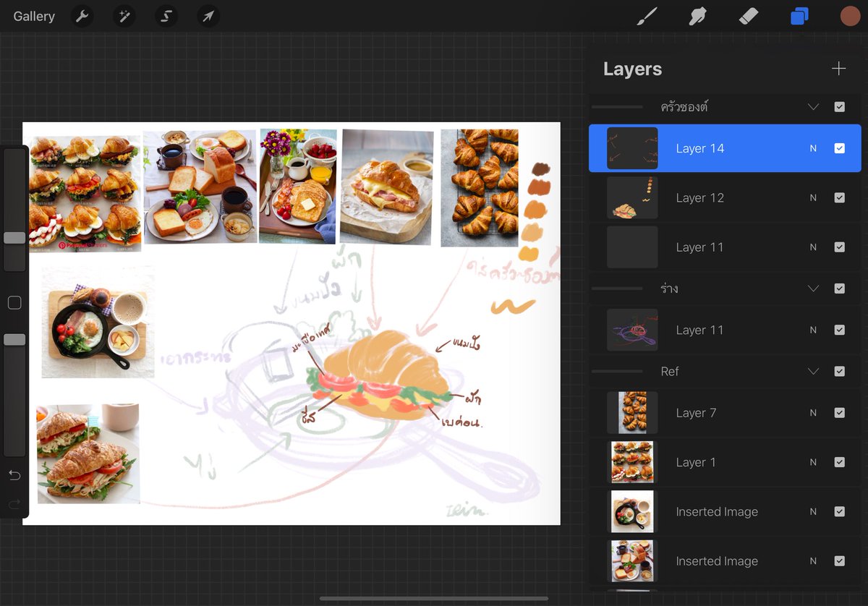
Task: Toggle visibility of ร่าง group
Action: [x=839, y=289]
